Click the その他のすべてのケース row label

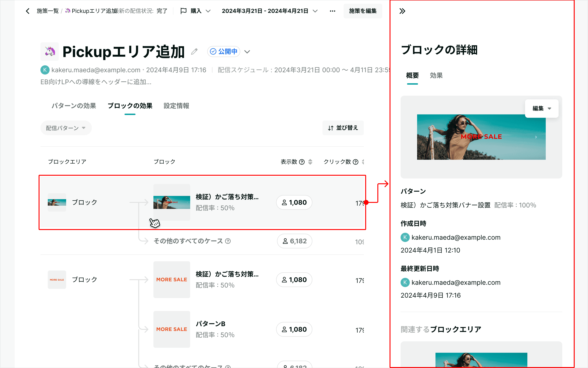click(188, 241)
